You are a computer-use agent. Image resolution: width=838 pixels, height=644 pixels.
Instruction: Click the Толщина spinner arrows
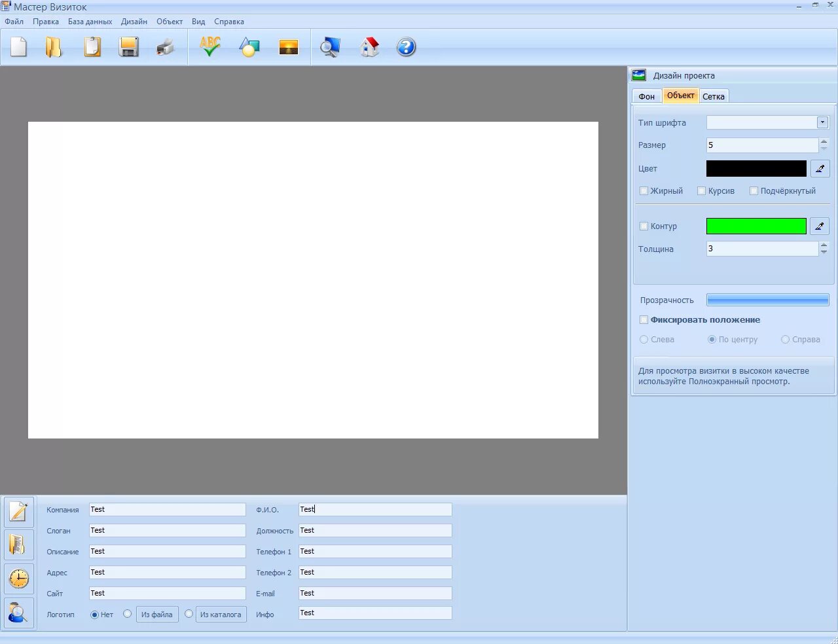point(824,249)
